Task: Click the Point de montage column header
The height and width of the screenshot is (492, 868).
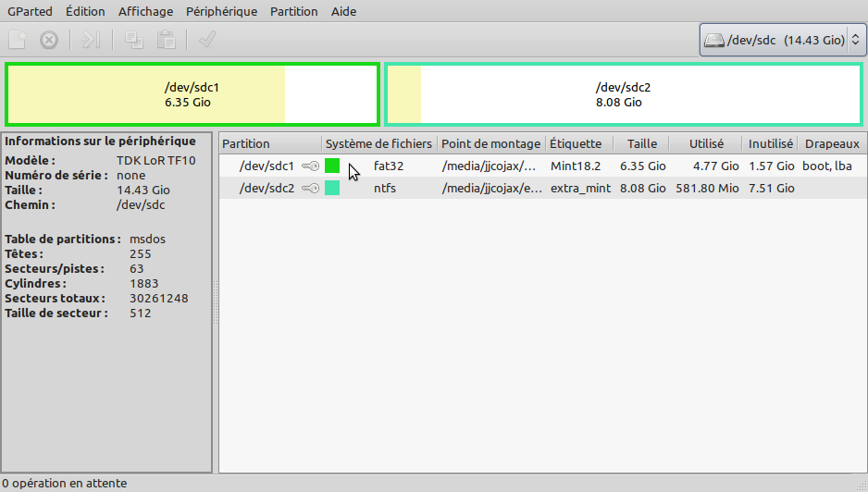Action: (x=490, y=143)
